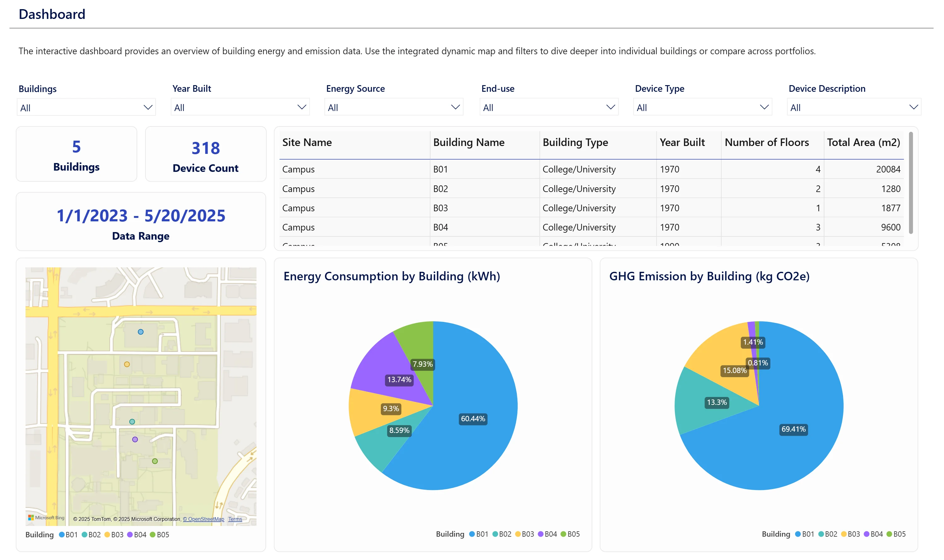Image resolution: width=944 pixels, height=560 pixels.
Task: Click the Dashboard page heading
Action: [52, 14]
